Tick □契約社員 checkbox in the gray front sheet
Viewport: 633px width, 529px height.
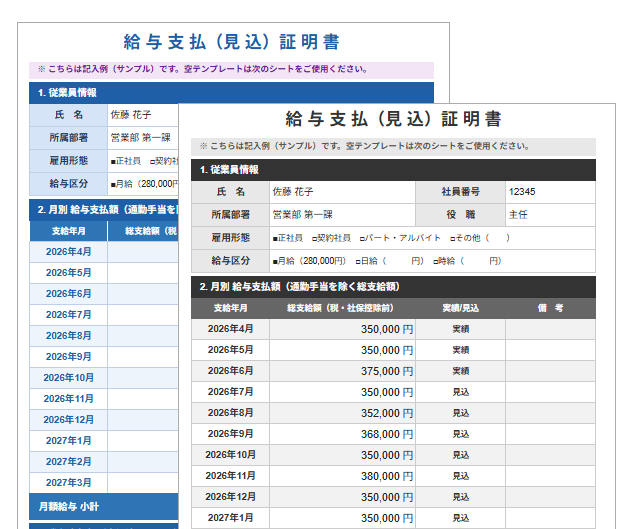pos(314,239)
